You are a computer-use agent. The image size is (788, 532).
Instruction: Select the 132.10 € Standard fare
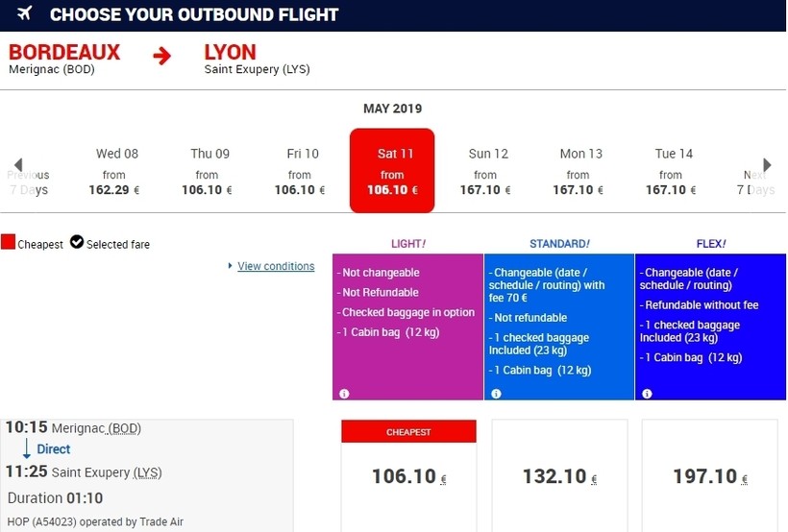(x=559, y=476)
